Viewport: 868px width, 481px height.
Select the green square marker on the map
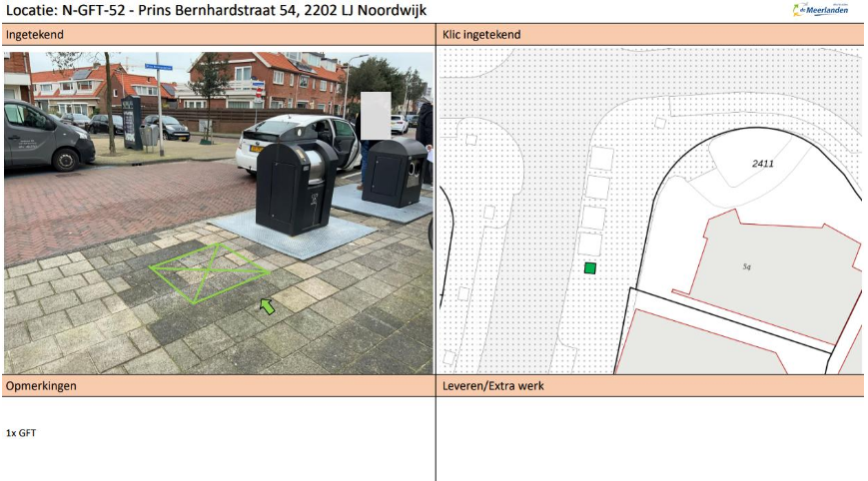click(590, 267)
